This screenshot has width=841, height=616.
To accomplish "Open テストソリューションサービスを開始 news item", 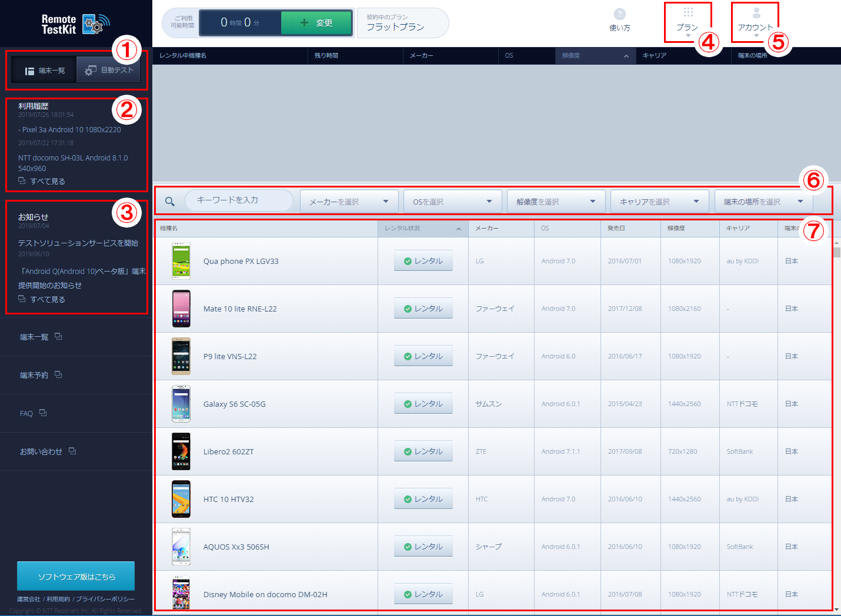I will [78, 243].
